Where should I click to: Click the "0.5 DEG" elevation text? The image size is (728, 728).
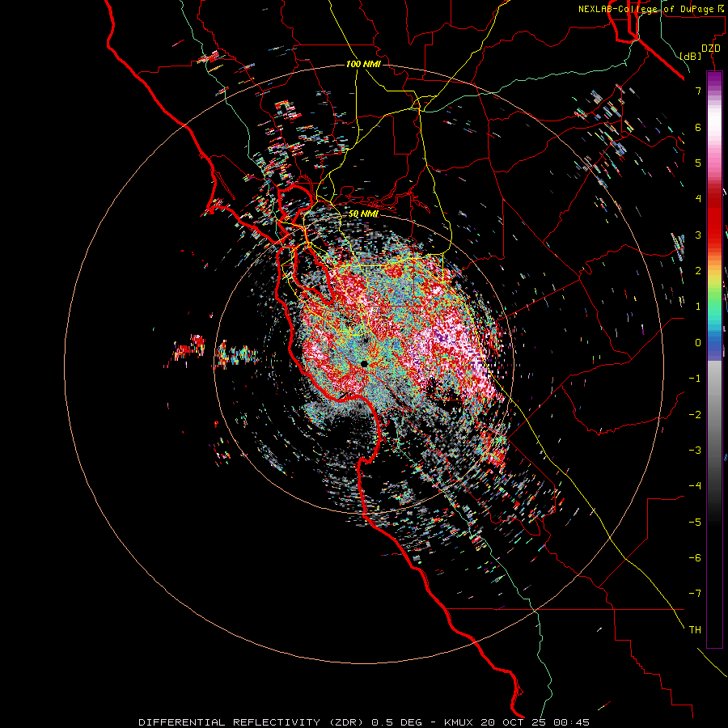pyautogui.click(x=397, y=722)
